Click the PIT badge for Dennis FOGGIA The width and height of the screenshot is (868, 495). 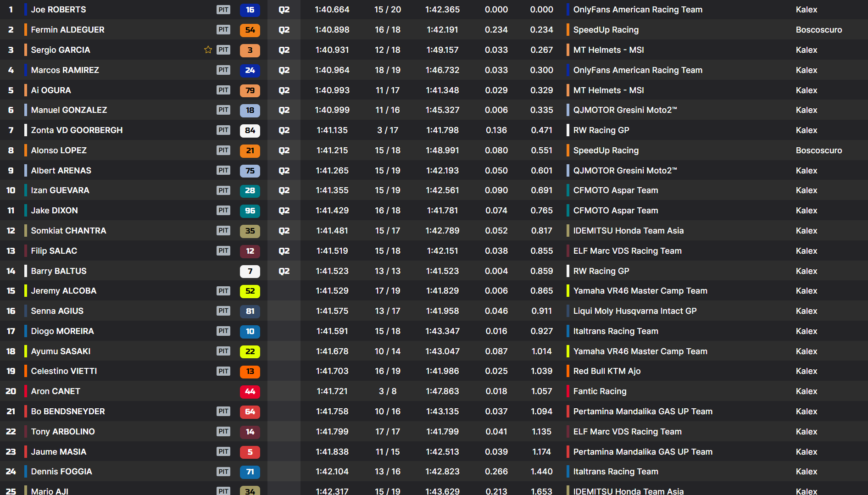click(223, 472)
